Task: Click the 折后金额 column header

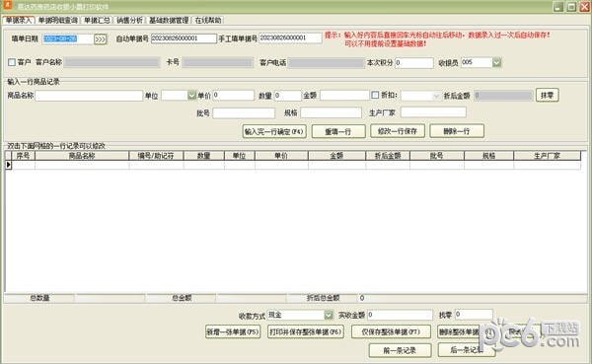Action: (388, 156)
